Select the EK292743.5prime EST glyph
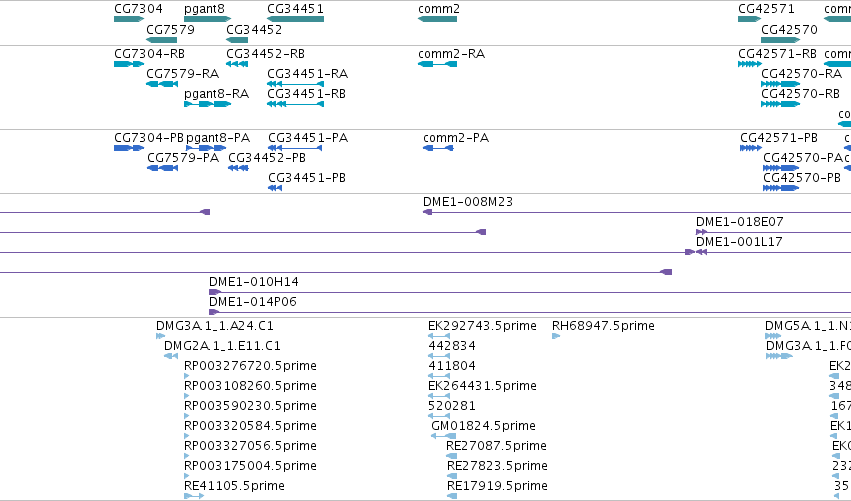 [439, 337]
